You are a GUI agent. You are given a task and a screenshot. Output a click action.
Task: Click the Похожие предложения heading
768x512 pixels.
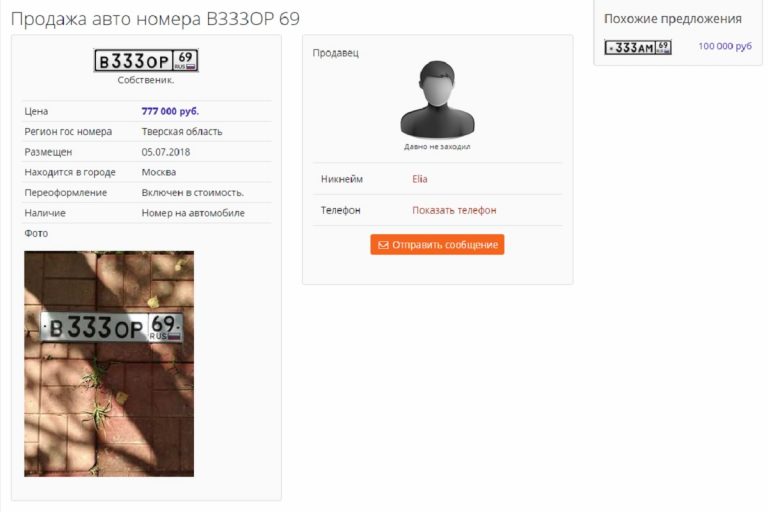[672, 19]
